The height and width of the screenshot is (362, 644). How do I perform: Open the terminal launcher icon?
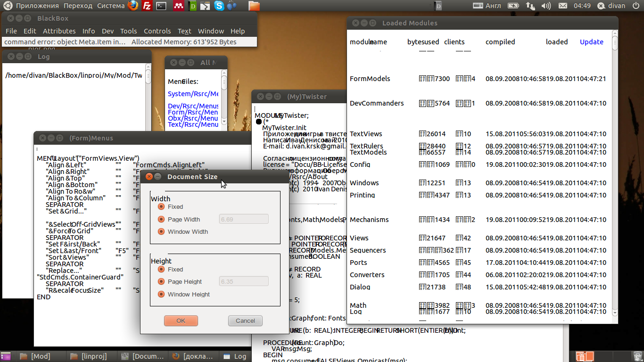pyautogui.click(x=162, y=6)
